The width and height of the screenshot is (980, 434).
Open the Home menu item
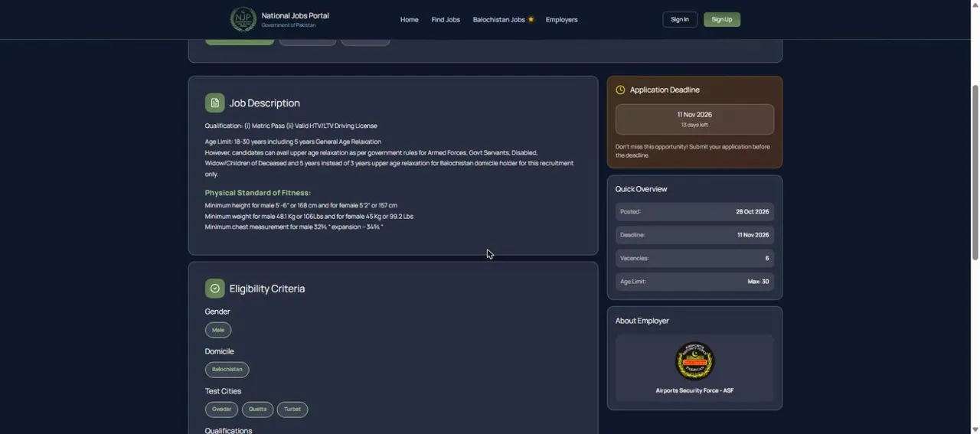(x=409, y=20)
